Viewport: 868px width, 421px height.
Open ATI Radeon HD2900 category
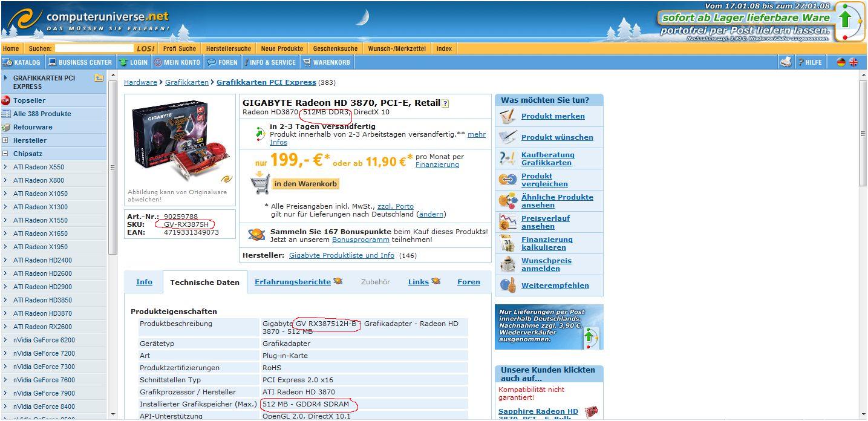[x=42, y=287]
